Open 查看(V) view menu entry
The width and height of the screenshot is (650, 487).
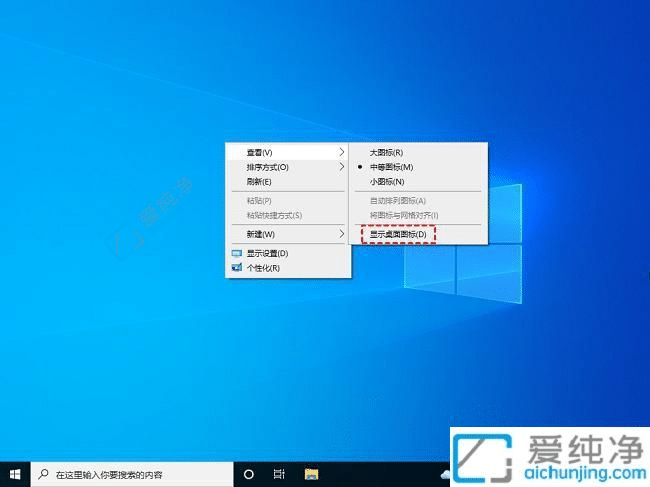coord(288,153)
